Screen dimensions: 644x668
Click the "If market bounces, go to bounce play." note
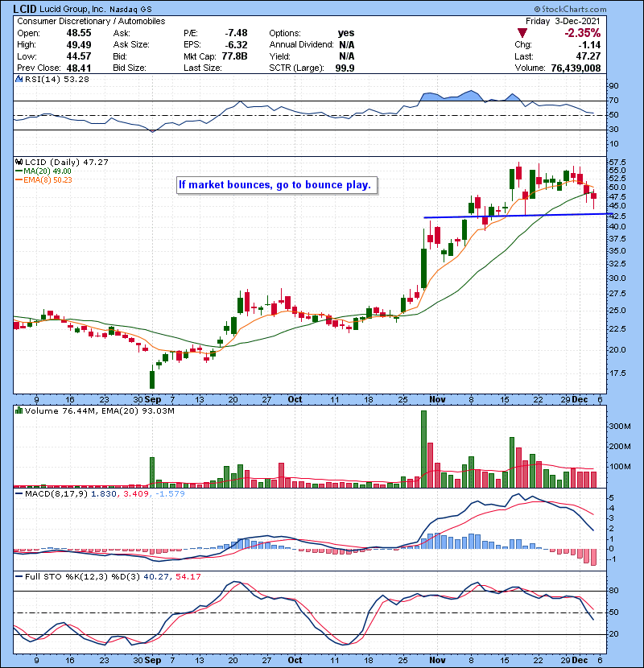pyautogui.click(x=277, y=185)
